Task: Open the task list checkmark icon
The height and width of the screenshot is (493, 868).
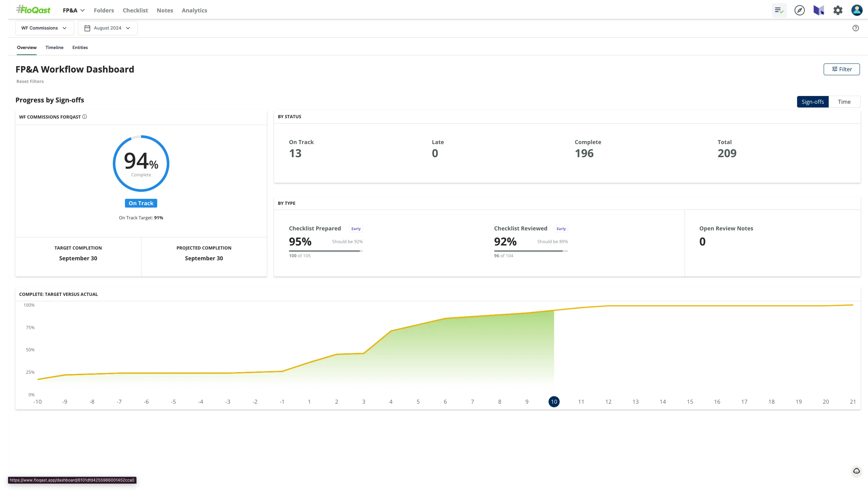Action: coord(779,10)
